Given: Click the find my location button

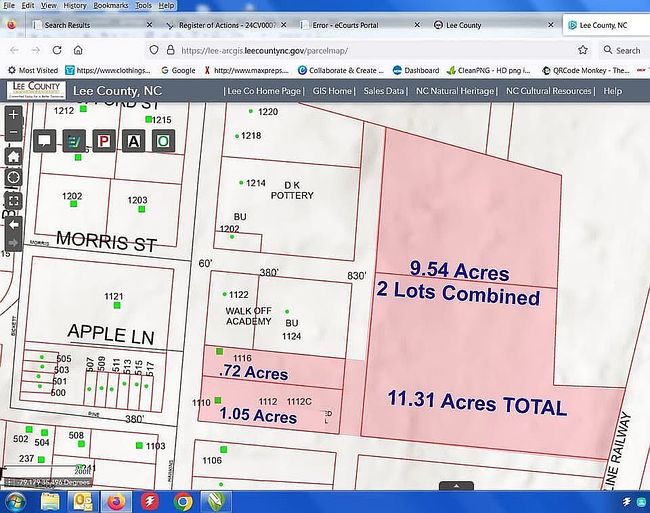Looking at the screenshot, I should [x=13, y=178].
